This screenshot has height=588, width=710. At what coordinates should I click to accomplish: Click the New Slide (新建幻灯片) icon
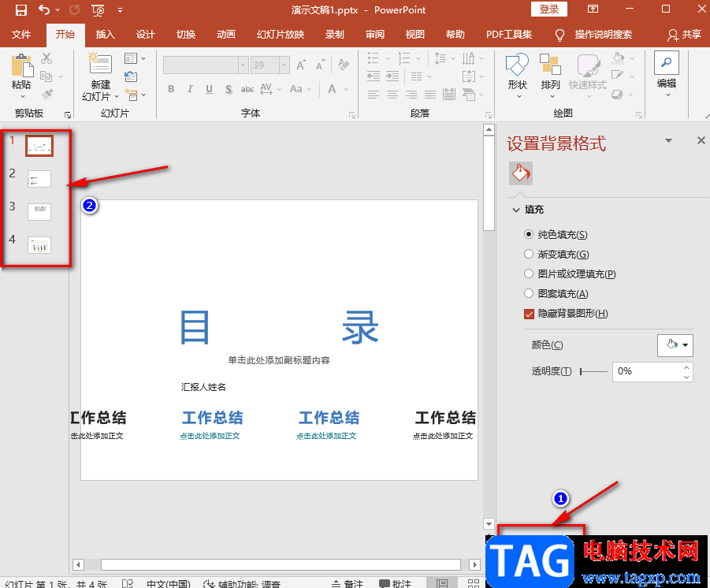pos(100,65)
